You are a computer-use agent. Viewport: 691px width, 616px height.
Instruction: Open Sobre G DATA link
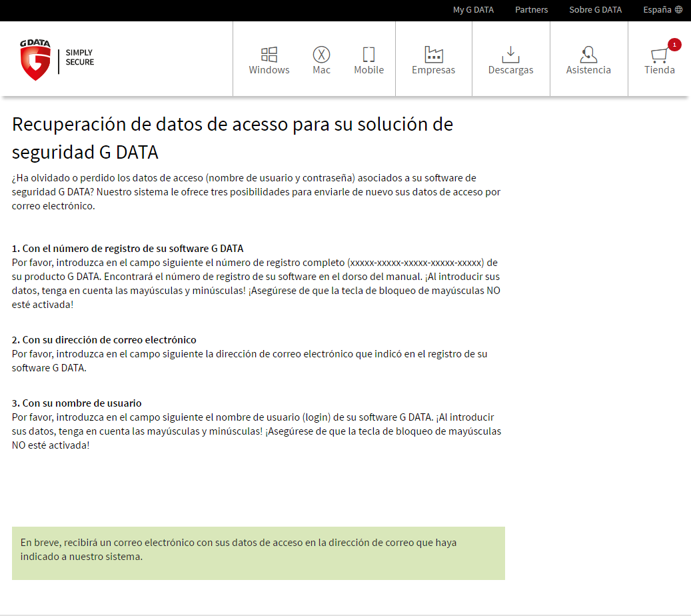pyautogui.click(x=595, y=10)
